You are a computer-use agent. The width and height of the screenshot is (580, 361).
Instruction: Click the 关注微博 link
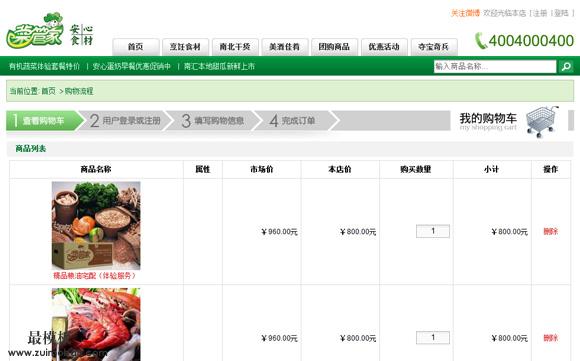[x=465, y=13]
